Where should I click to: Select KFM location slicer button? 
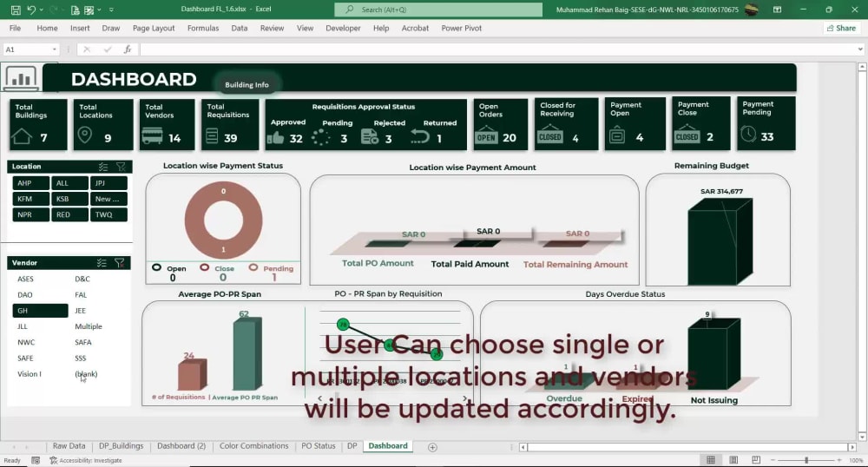[x=31, y=199]
